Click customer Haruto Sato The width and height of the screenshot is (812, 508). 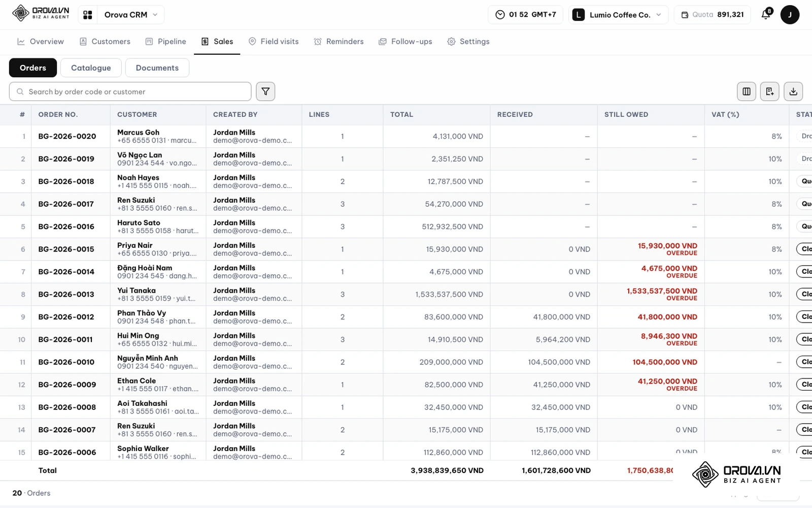(x=139, y=223)
